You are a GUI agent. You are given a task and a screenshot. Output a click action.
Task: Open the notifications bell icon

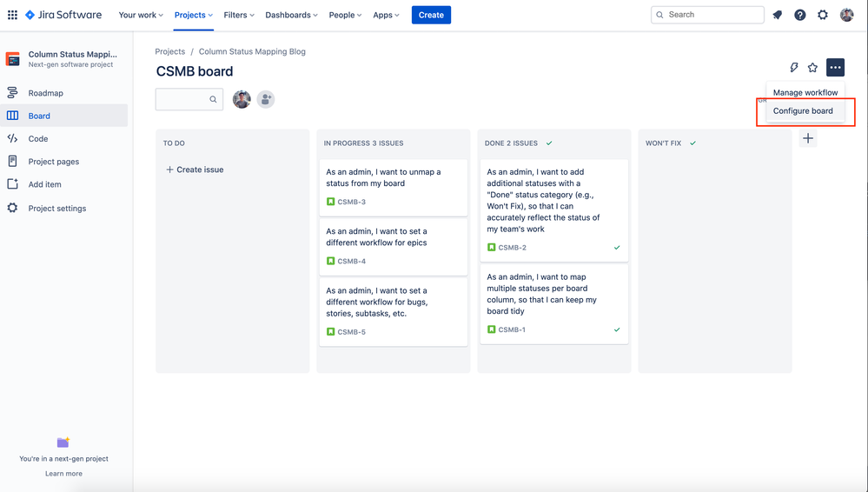pyautogui.click(x=778, y=15)
